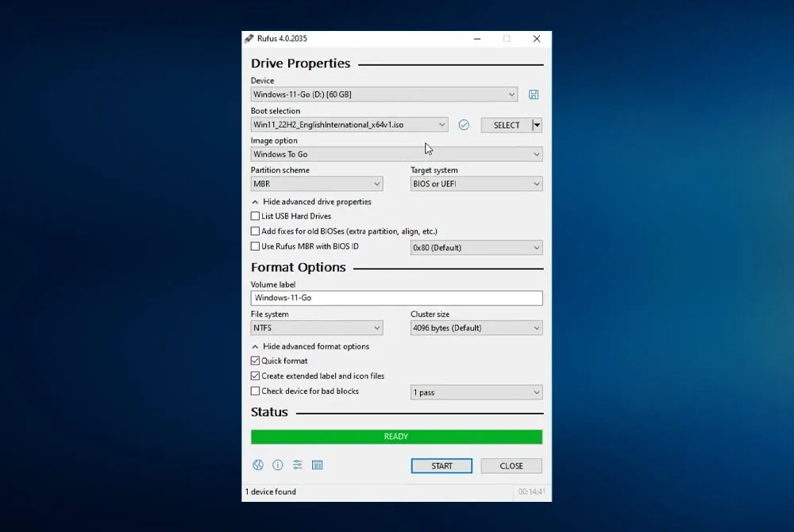Click the Rufus USB icon in title bar
Viewport: 794px width, 532px height.
tap(249, 38)
